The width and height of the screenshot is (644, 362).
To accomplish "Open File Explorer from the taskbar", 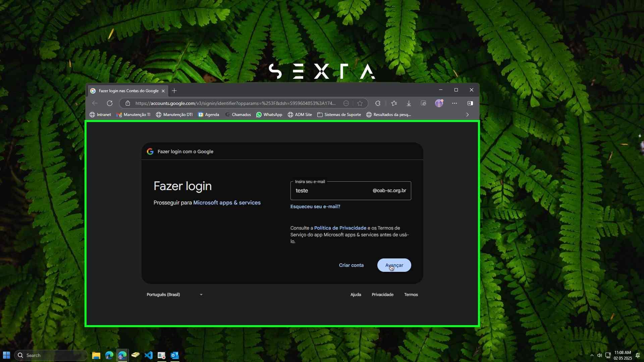I will point(96,355).
